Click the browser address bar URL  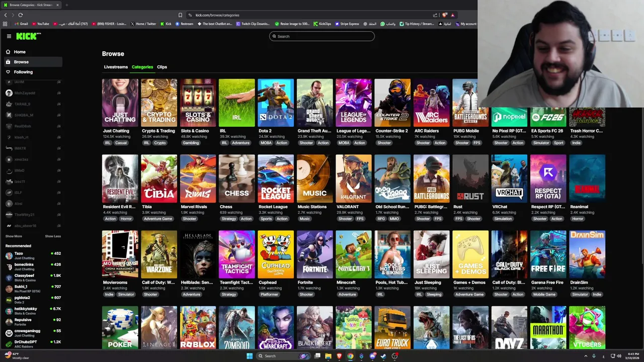point(217,15)
